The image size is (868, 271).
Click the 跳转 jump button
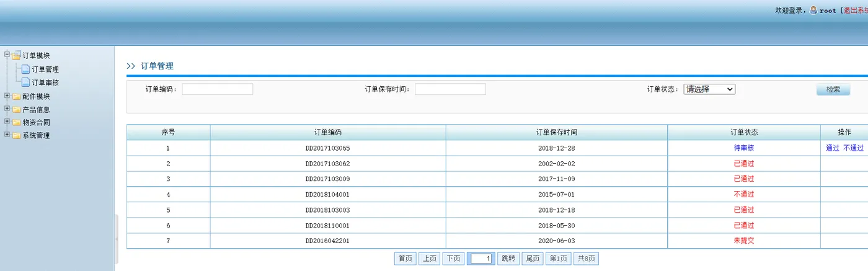pyautogui.click(x=508, y=259)
